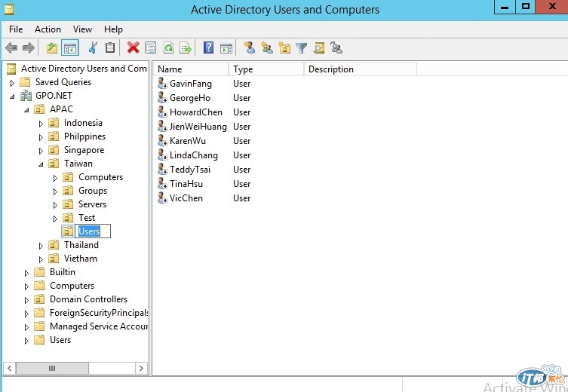The image size is (568, 392).
Task: Select Servers under Taiwan
Action: click(x=92, y=204)
